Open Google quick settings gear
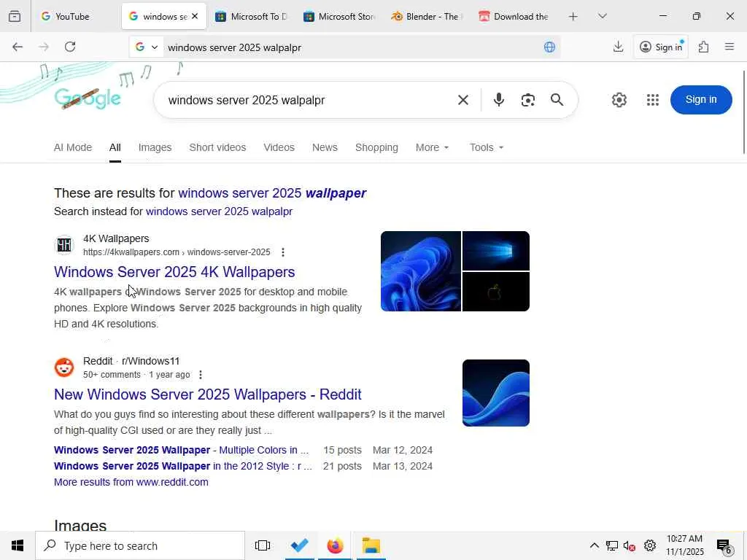The height and width of the screenshot is (560, 747). [619, 100]
